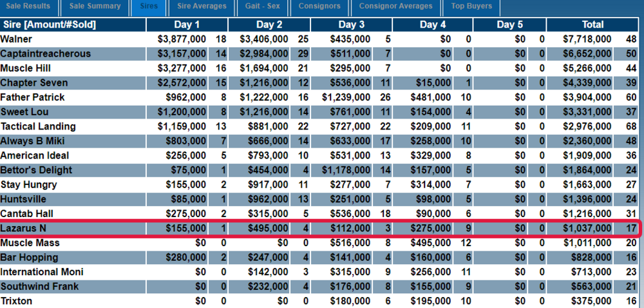Switch to the Sale Summary tab
The image size is (644, 308).
95,6
